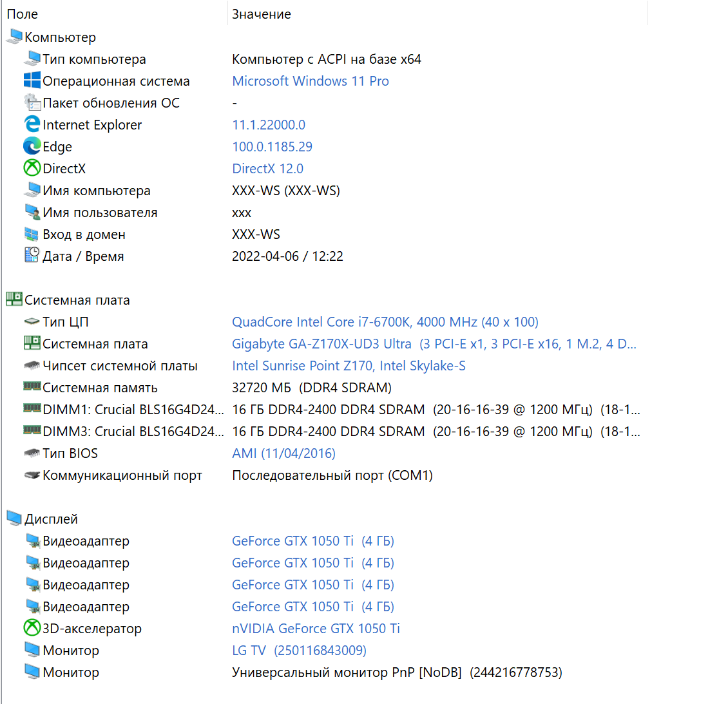Click the Имя компьютера icon
The width and height of the screenshot is (728, 704).
point(32,190)
